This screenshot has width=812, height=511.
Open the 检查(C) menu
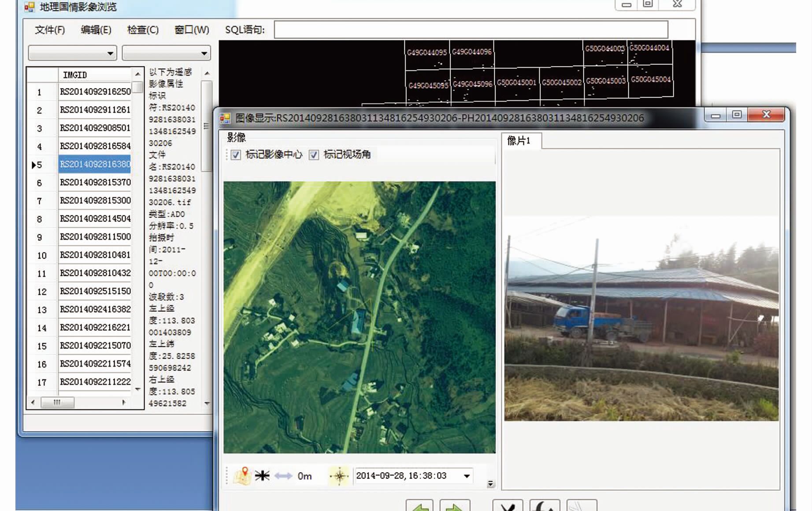click(143, 30)
